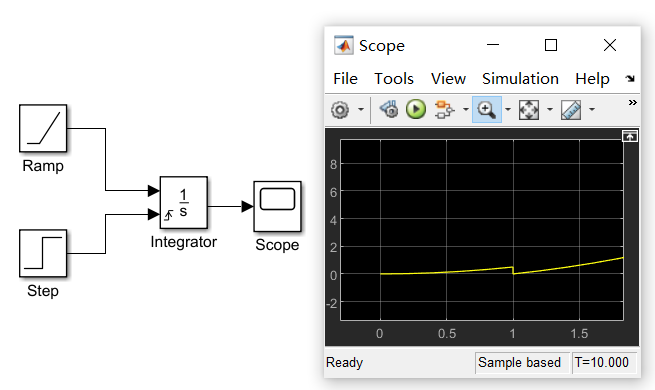This screenshot has height=390, width=655.
Task: Click the maximize axes icon in plot
Action: 630,136
